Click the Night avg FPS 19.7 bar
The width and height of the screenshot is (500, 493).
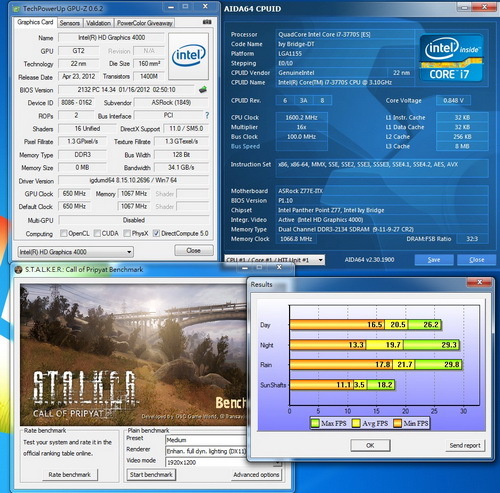pyautogui.click(x=384, y=345)
